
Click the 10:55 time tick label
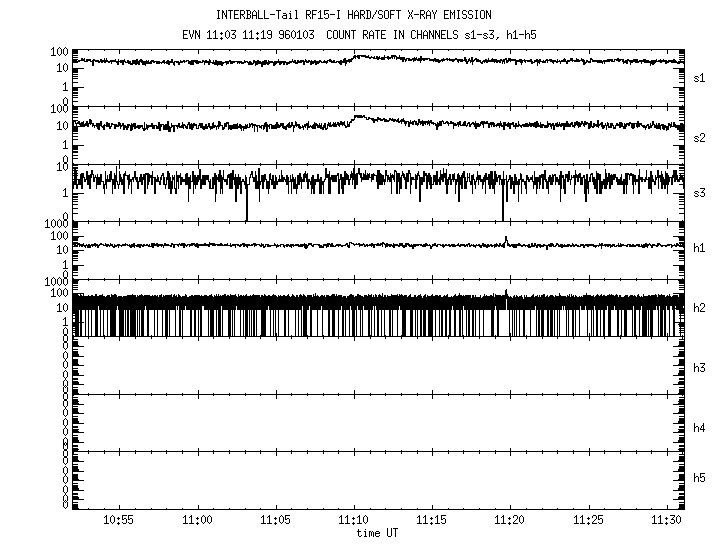pyautogui.click(x=119, y=521)
